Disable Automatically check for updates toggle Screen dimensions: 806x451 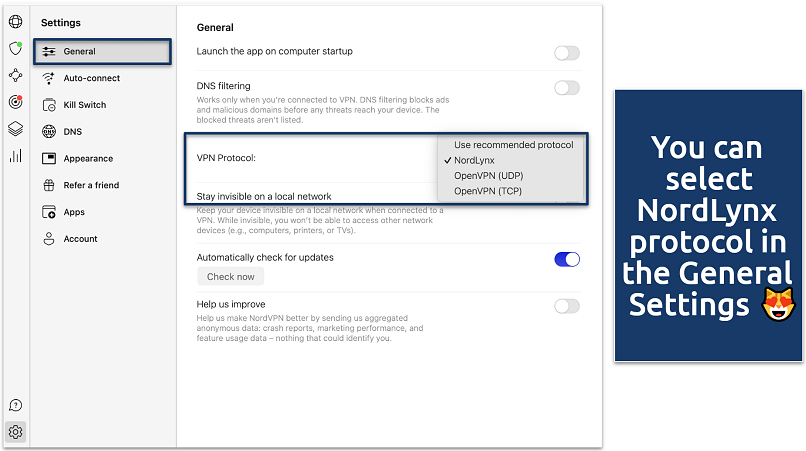[x=566, y=259]
